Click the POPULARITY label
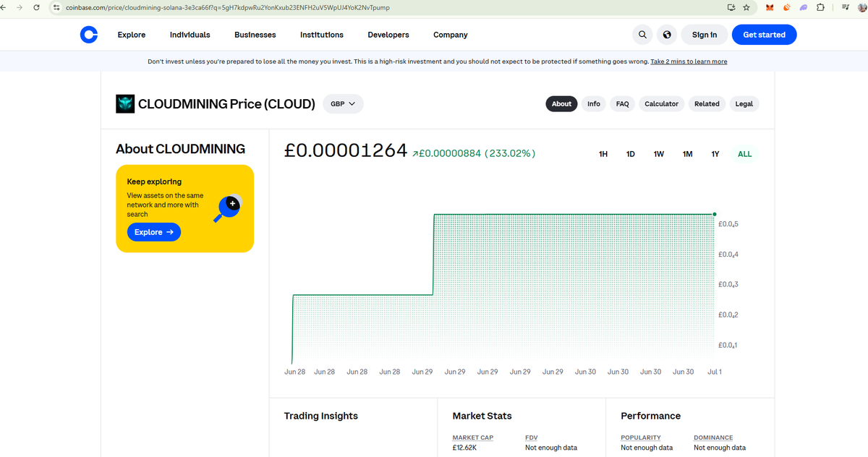Image resolution: width=868 pixels, height=457 pixels. pyautogui.click(x=641, y=437)
